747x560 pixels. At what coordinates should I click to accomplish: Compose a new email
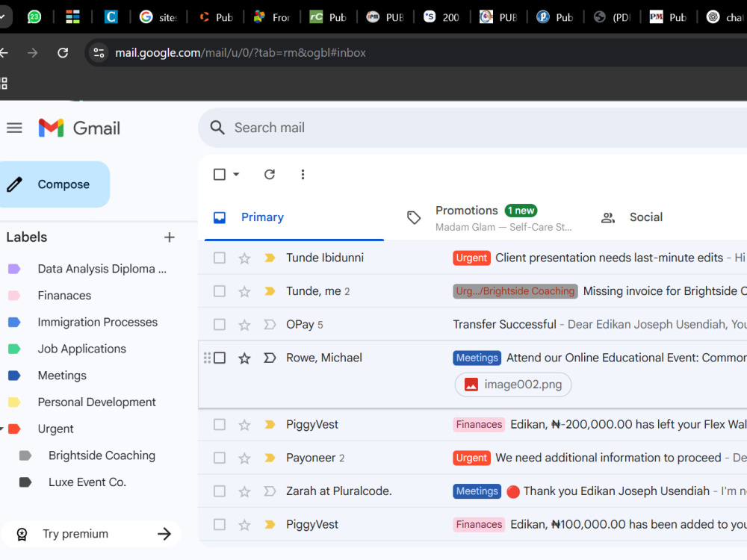(54, 184)
